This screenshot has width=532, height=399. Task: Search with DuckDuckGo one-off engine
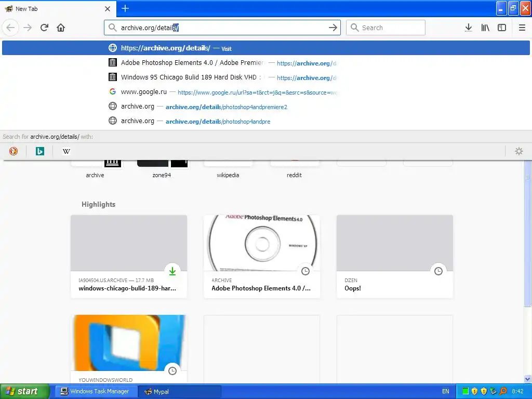click(13, 151)
